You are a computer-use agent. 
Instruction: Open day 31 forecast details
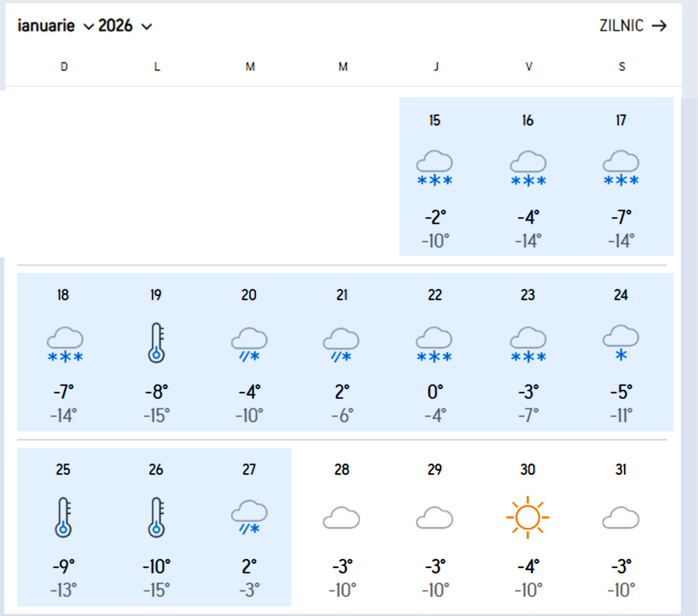pos(621,527)
